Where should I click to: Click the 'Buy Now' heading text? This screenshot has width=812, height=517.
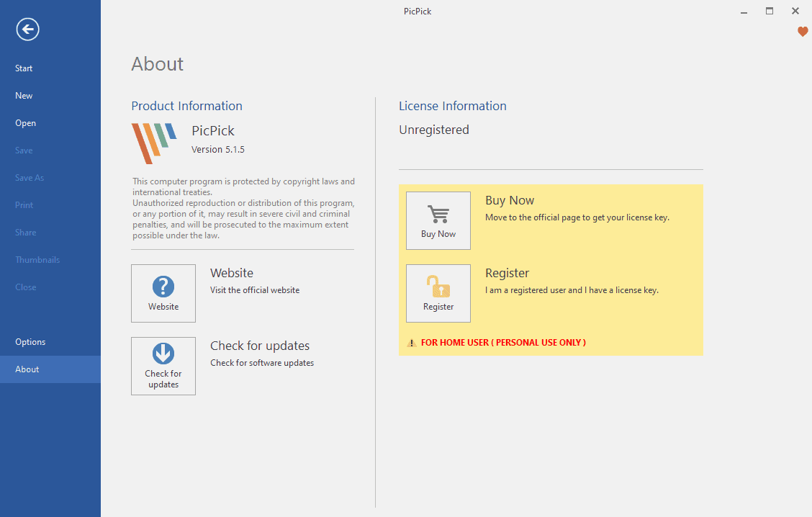tap(510, 200)
